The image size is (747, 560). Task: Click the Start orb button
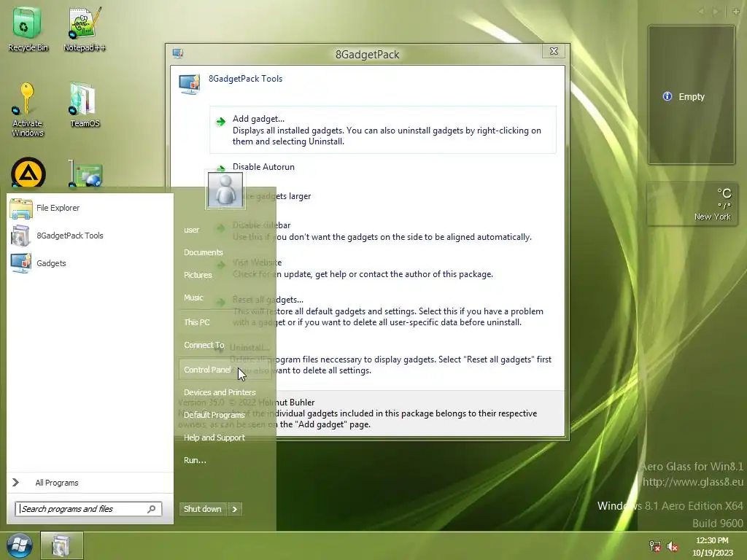[20, 545]
